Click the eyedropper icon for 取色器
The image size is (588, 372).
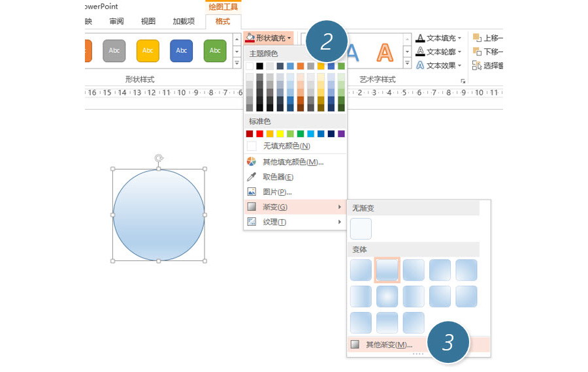(x=252, y=177)
